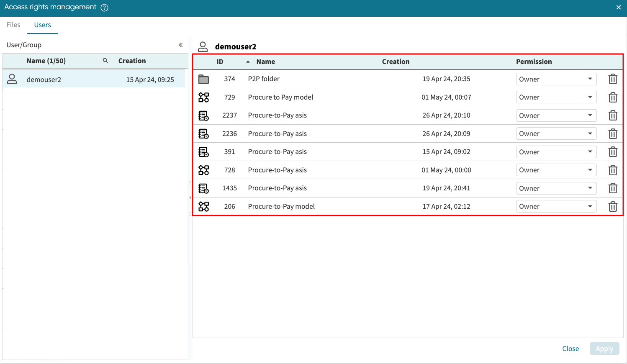The height and width of the screenshot is (364, 627).
Task: Click the trash icon for ID 391
Action: pos(612,152)
